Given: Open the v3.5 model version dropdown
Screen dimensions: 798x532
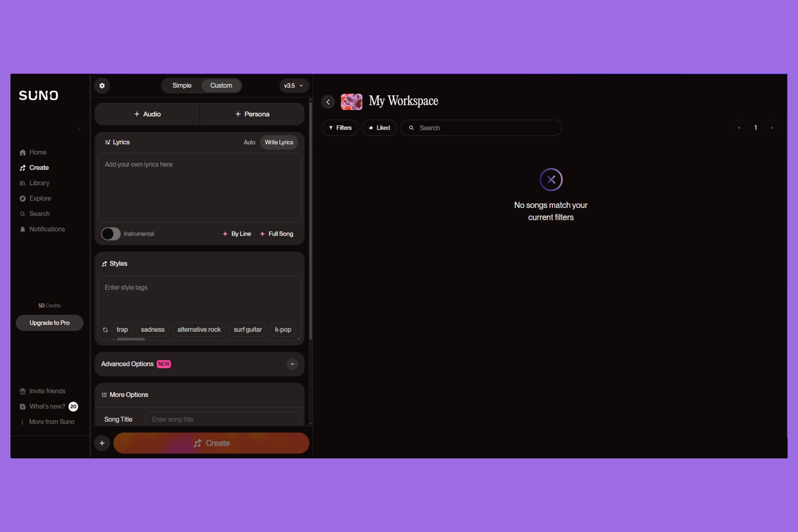Looking at the screenshot, I should pyautogui.click(x=293, y=86).
